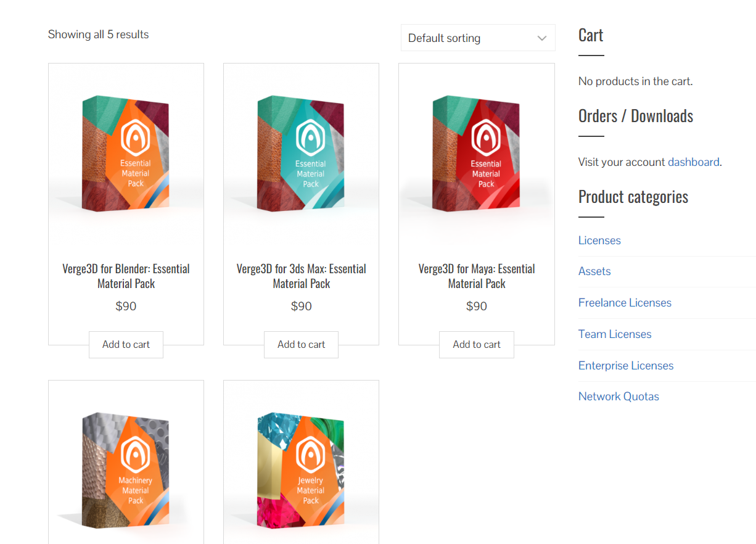Screen dimensions: 756x544
Task: Open Blender Essential Material Pack box image
Action: (126, 153)
